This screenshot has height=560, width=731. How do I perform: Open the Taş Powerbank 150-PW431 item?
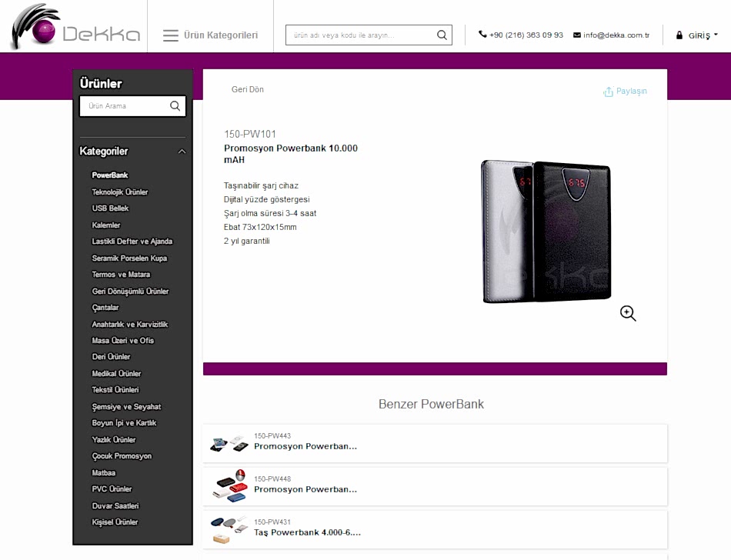[x=307, y=532]
